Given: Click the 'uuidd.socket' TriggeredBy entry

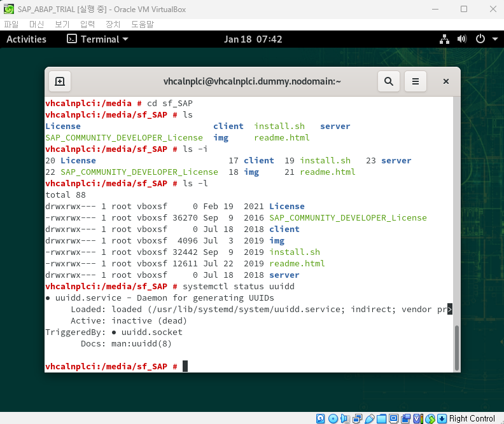Looking at the screenshot, I should click(x=151, y=332).
